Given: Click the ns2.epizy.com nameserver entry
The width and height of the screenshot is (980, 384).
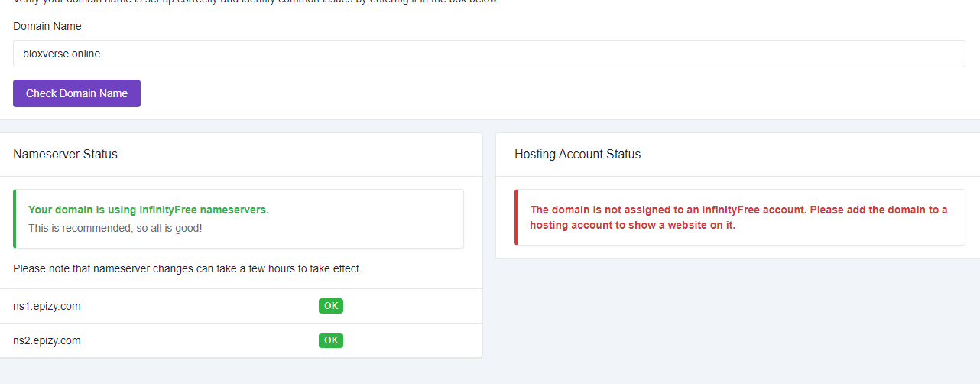Looking at the screenshot, I should [x=47, y=340].
